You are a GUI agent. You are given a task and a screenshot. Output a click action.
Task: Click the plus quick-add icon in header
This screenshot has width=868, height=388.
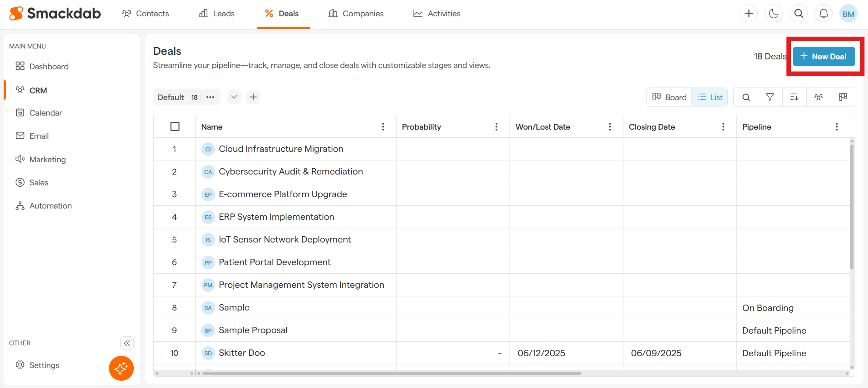pyautogui.click(x=749, y=14)
